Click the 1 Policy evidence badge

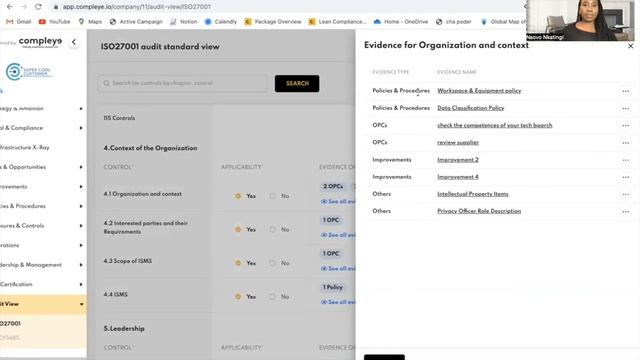click(332, 287)
